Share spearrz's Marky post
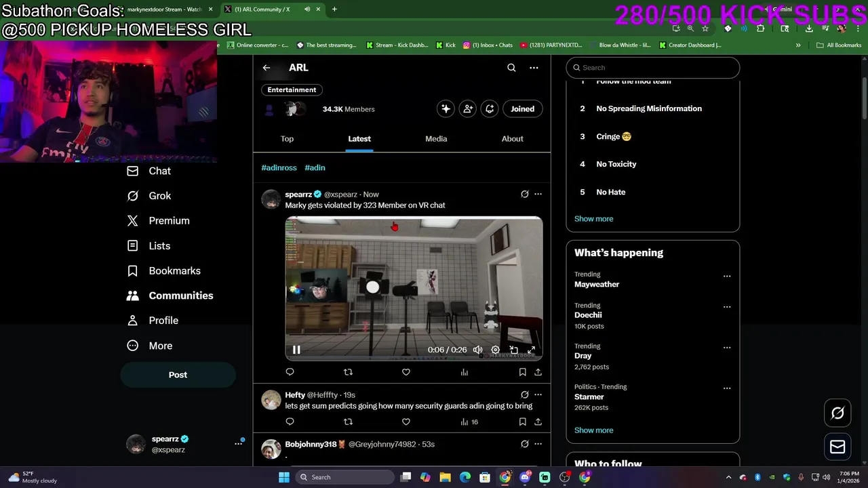Viewport: 868px width, 488px height. [x=538, y=372]
